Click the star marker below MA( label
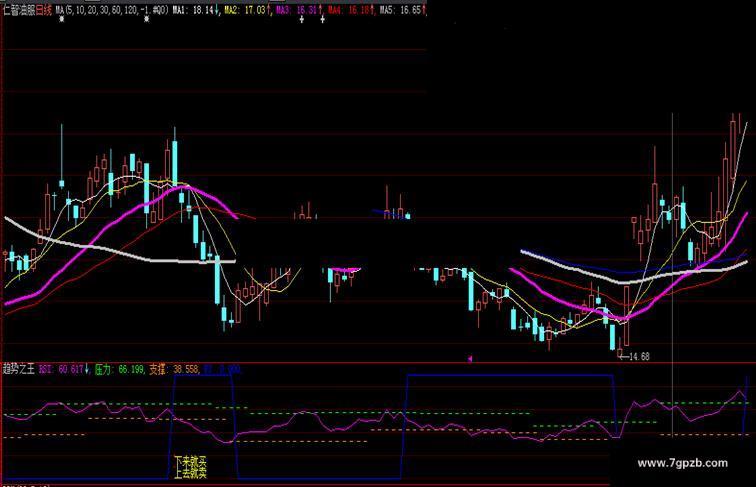The width and height of the screenshot is (756, 487). 61,19
